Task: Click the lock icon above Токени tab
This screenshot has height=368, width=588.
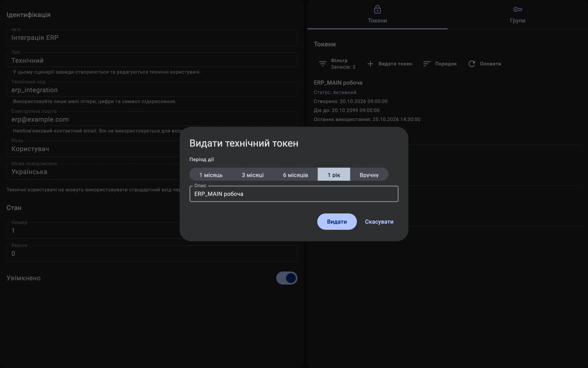Action: (x=377, y=9)
